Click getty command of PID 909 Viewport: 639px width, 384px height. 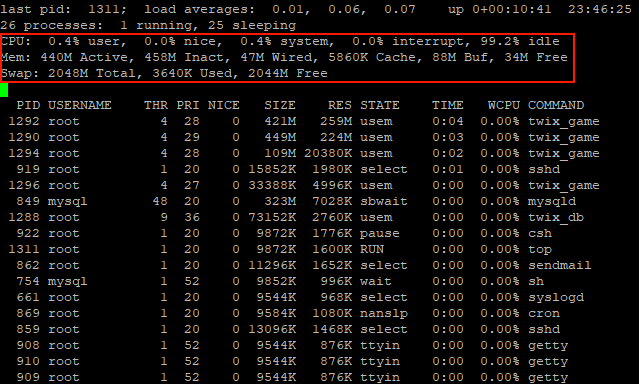[x=548, y=377]
